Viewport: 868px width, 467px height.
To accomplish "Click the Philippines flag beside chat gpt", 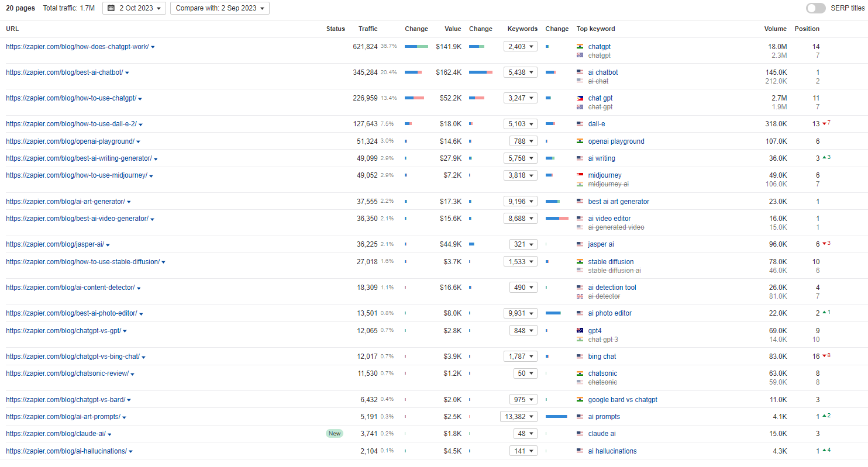I will click(x=580, y=98).
